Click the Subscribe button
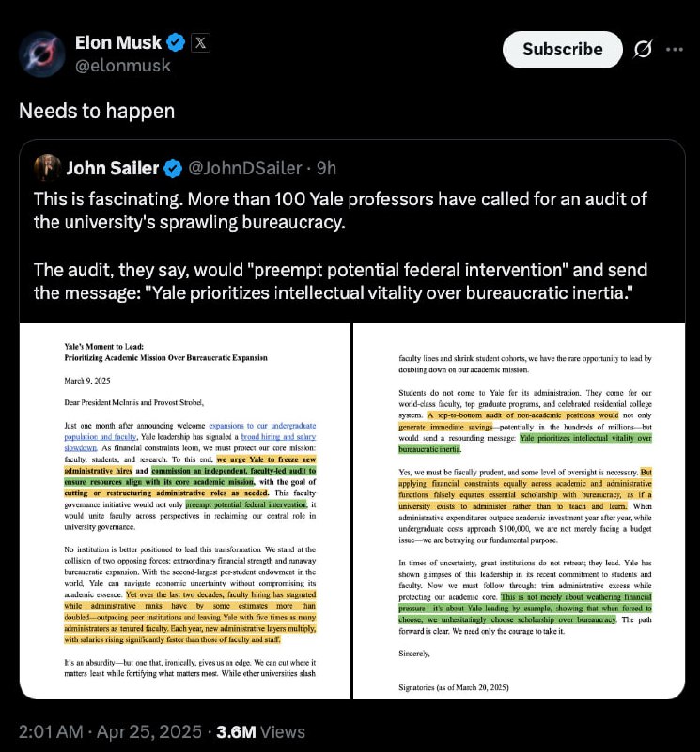The image size is (700, 752). pyautogui.click(x=563, y=50)
